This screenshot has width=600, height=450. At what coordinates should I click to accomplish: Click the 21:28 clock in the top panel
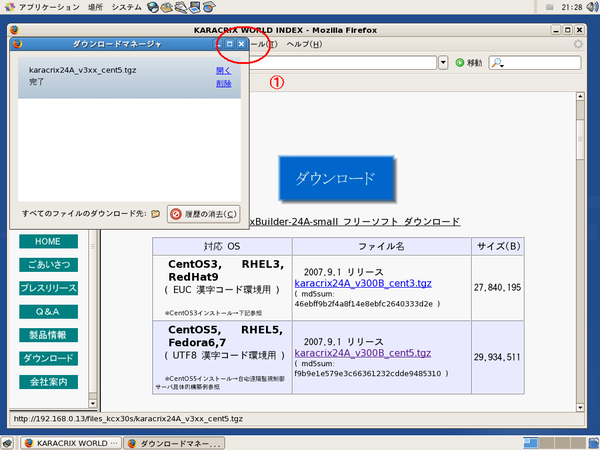[x=572, y=7]
